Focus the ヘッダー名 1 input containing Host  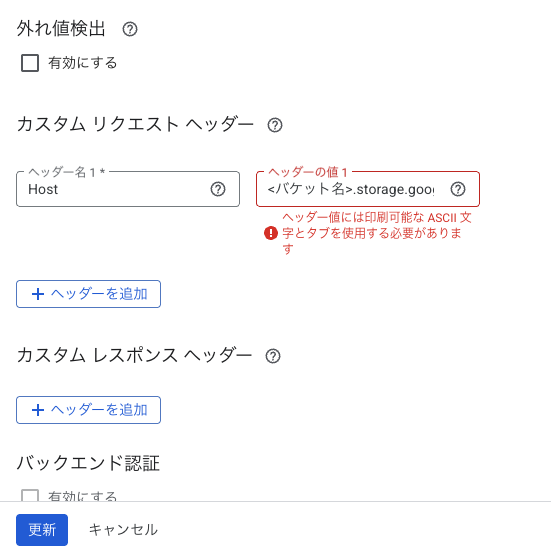tap(116, 189)
